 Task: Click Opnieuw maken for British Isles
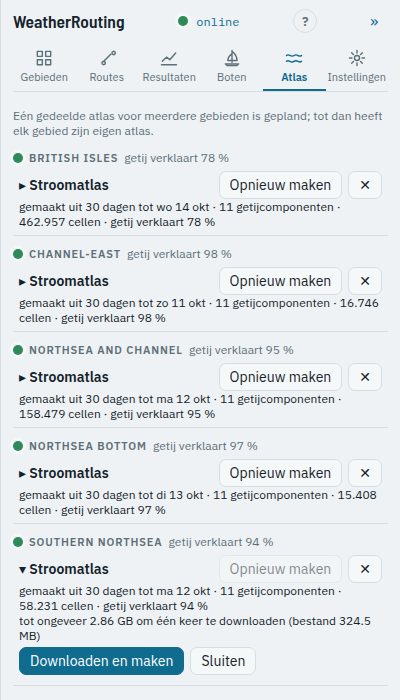click(280, 185)
